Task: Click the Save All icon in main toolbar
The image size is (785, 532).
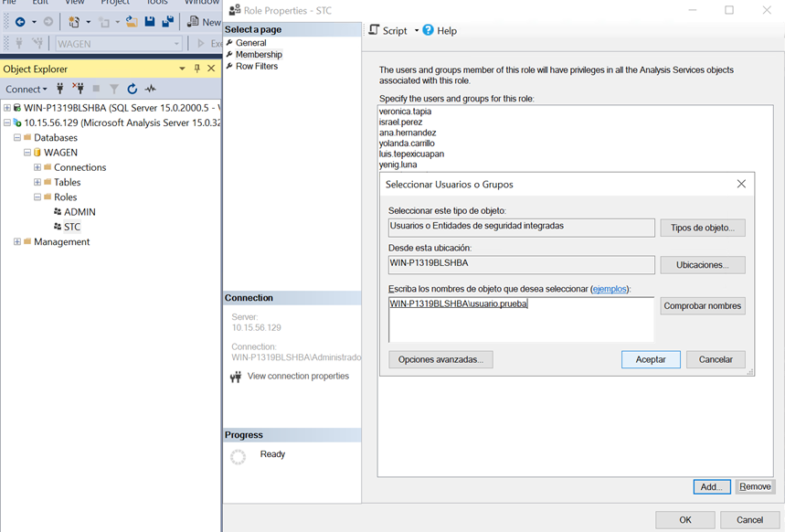Action: [x=167, y=21]
